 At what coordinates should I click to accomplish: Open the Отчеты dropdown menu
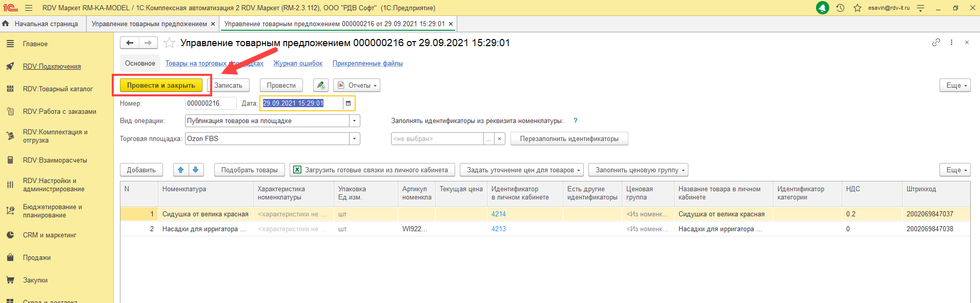click(357, 86)
